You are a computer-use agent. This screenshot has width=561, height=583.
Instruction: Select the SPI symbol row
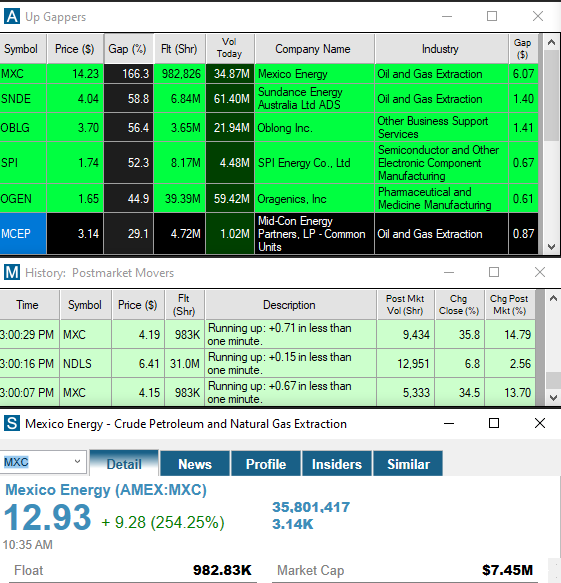click(x=269, y=162)
